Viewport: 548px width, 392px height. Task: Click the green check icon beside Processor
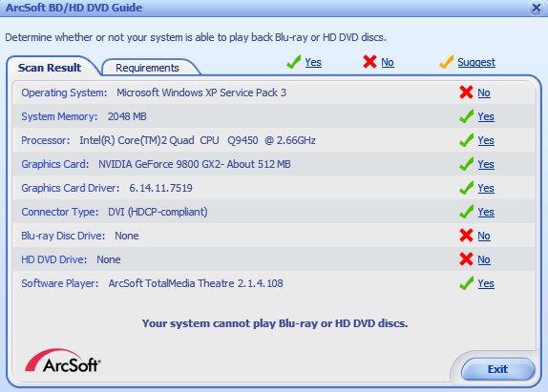pyautogui.click(x=467, y=140)
